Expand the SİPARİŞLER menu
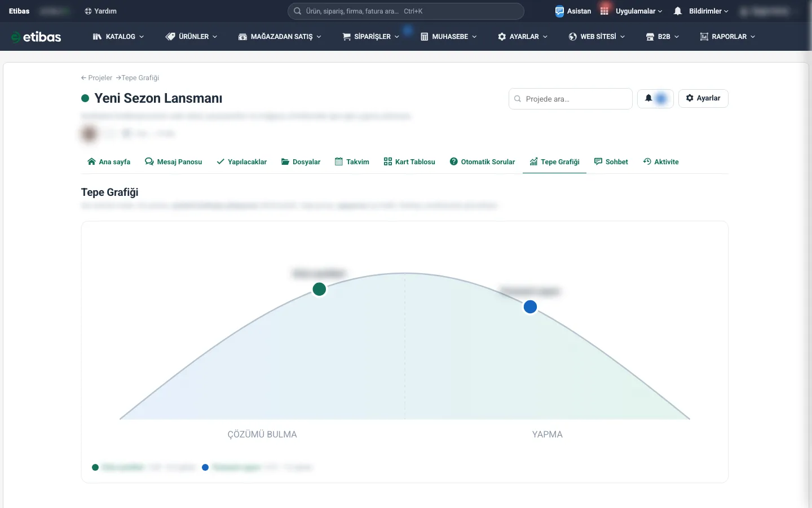 tap(371, 37)
